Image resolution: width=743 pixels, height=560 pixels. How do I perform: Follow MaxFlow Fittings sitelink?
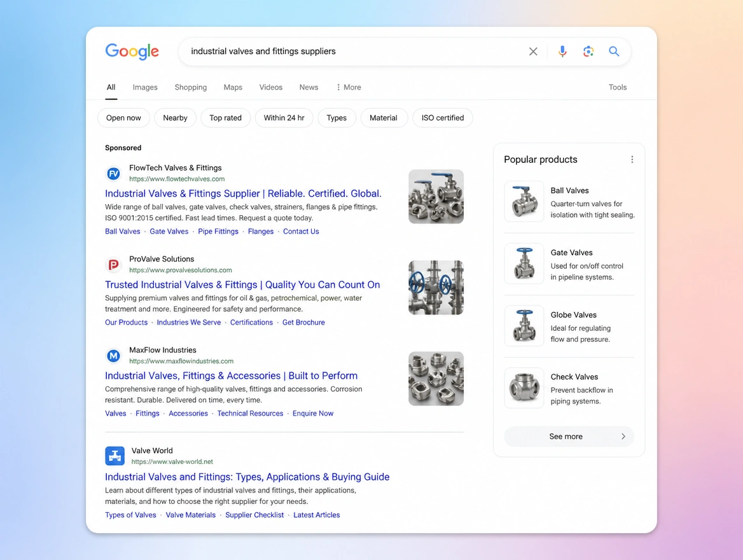click(x=148, y=414)
